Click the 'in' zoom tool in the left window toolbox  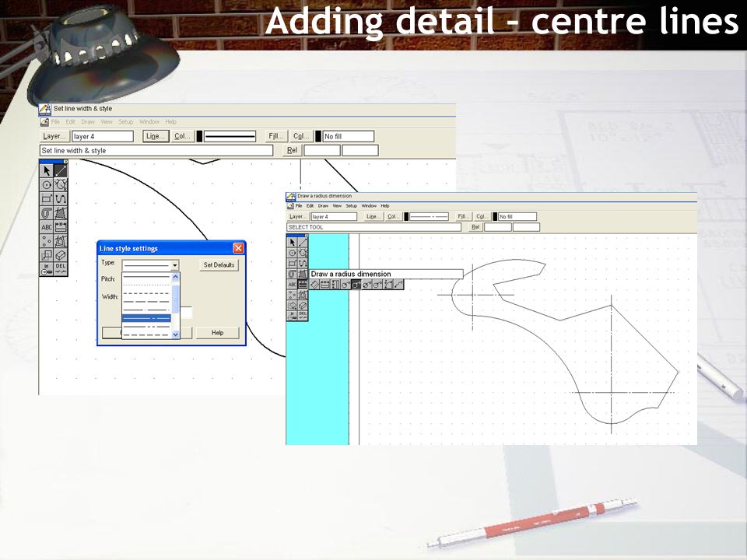point(47,268)
